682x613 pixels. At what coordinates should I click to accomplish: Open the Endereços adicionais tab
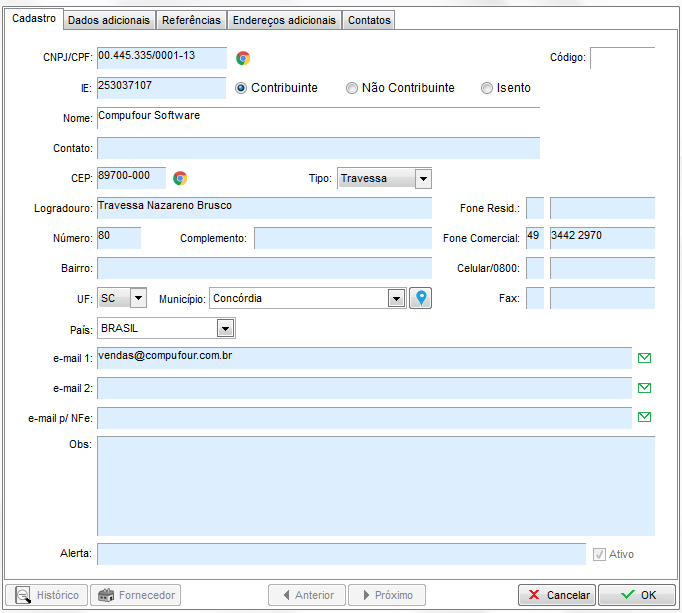(x=284, y=20)
